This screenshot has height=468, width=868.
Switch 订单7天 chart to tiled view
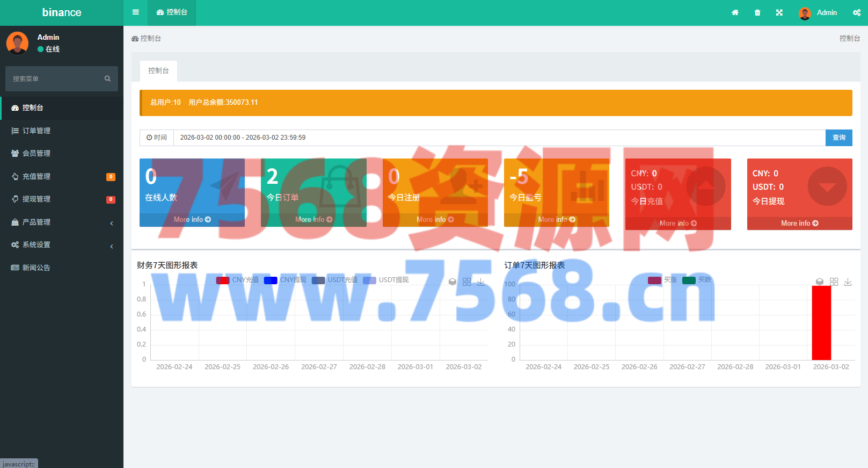coord(834,282)
